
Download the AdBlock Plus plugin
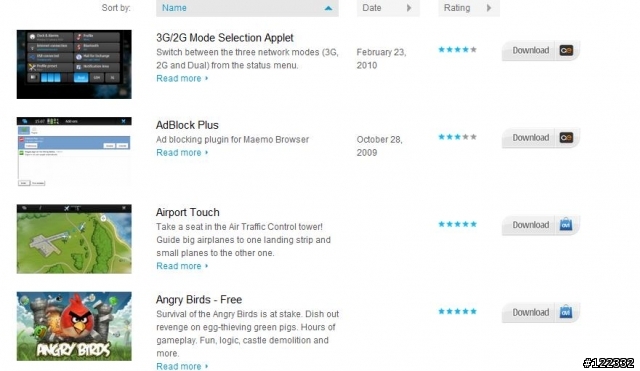point(531,138)
